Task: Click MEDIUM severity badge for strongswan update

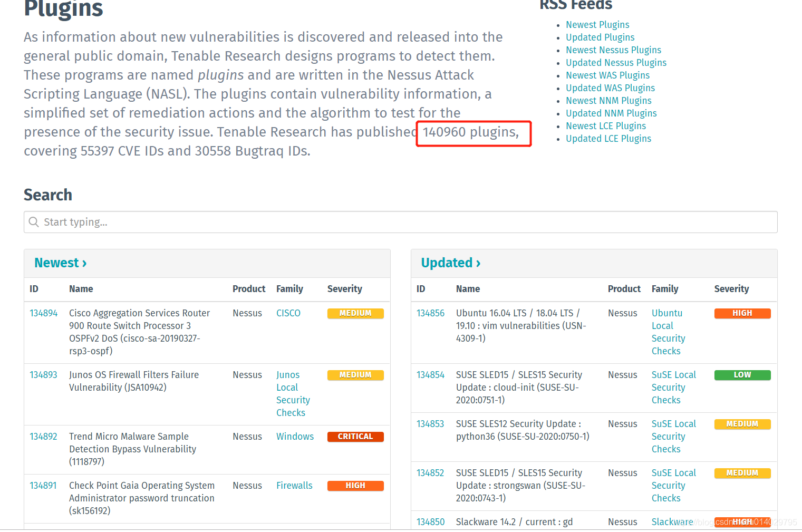Action: click(742, 473)
